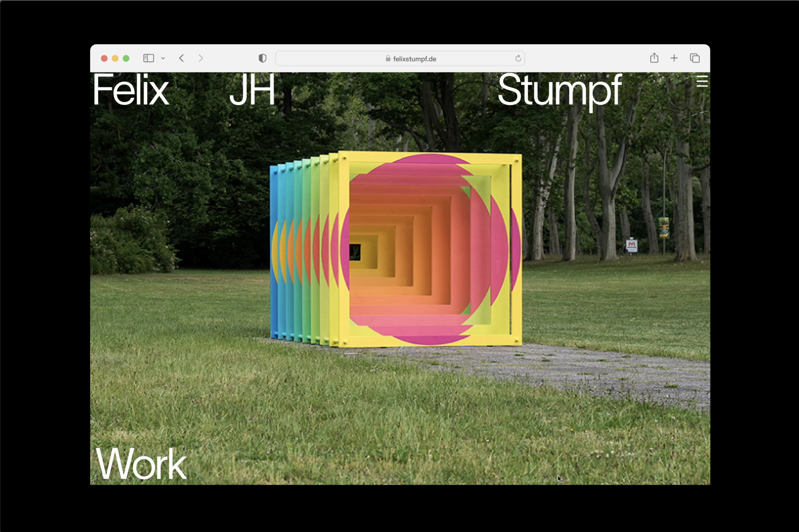Open the website hamburger menu
This screenshot has width=799, height=532.
pos(702,81)
